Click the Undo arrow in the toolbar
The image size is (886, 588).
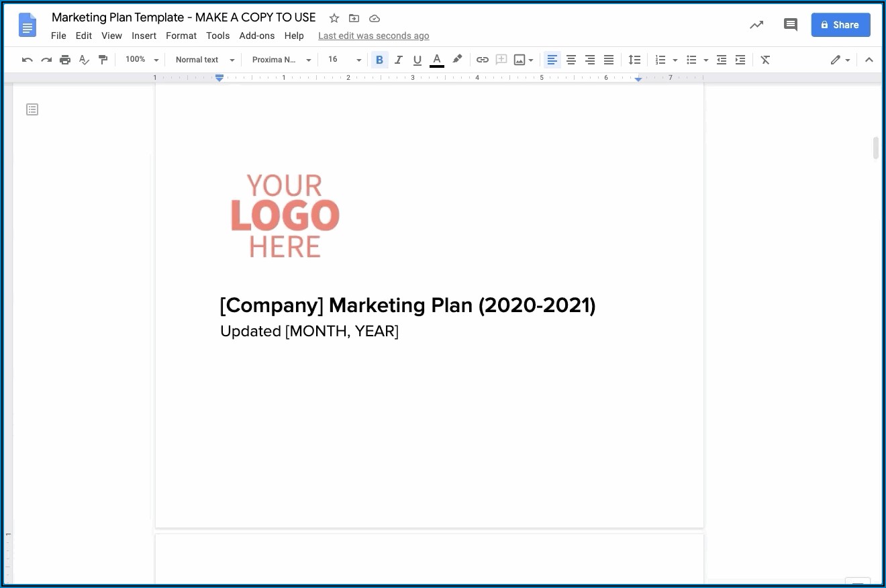click(x=28, y=60)
